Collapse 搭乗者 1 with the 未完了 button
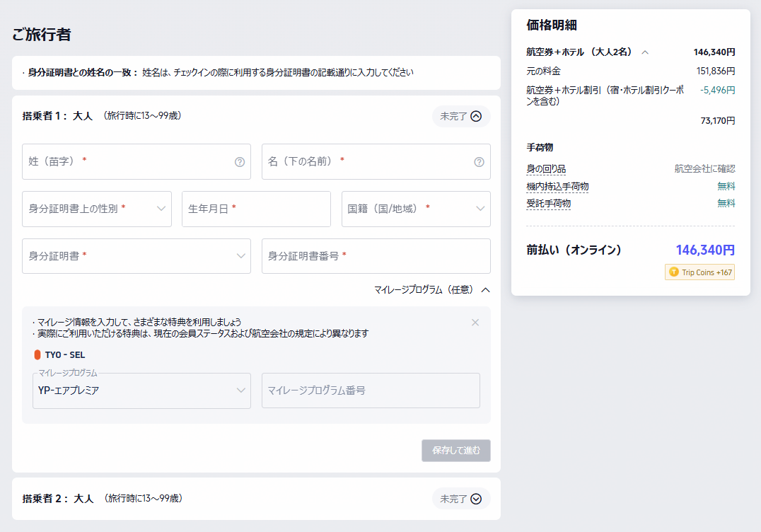This screenshot has height=532, width=761. (x=461, y=117)
